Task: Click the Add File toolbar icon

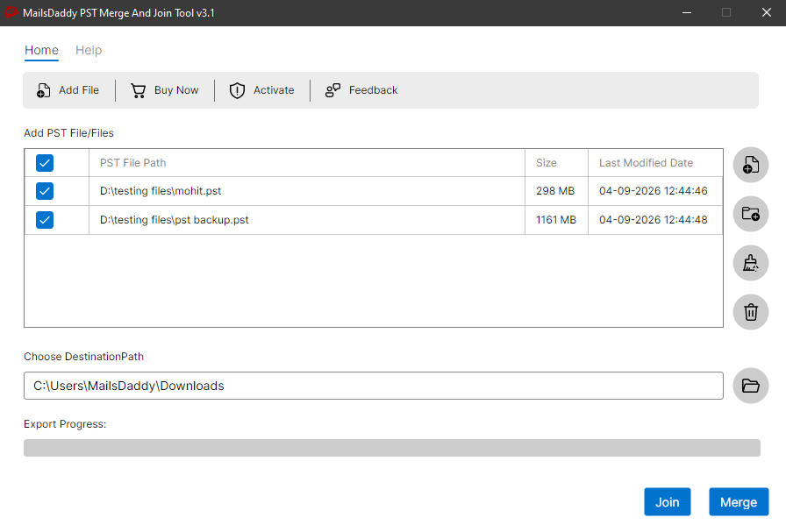Action: [44, 90]
